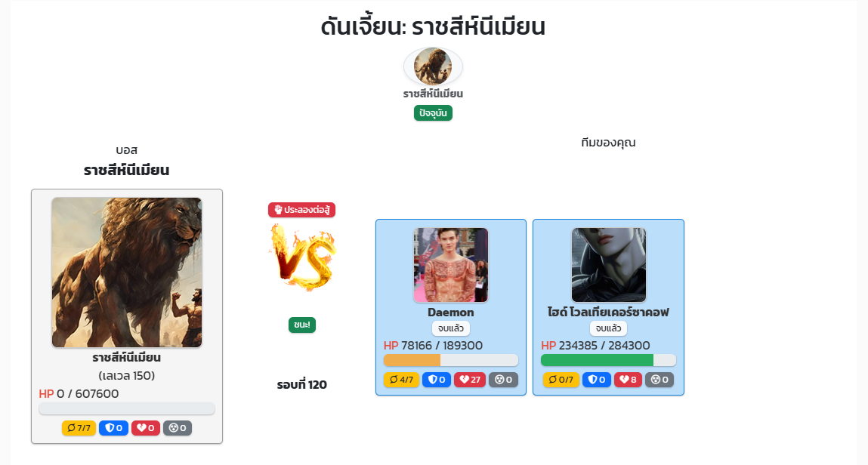Click Daemon's gray skull badge

pos(503,380)
